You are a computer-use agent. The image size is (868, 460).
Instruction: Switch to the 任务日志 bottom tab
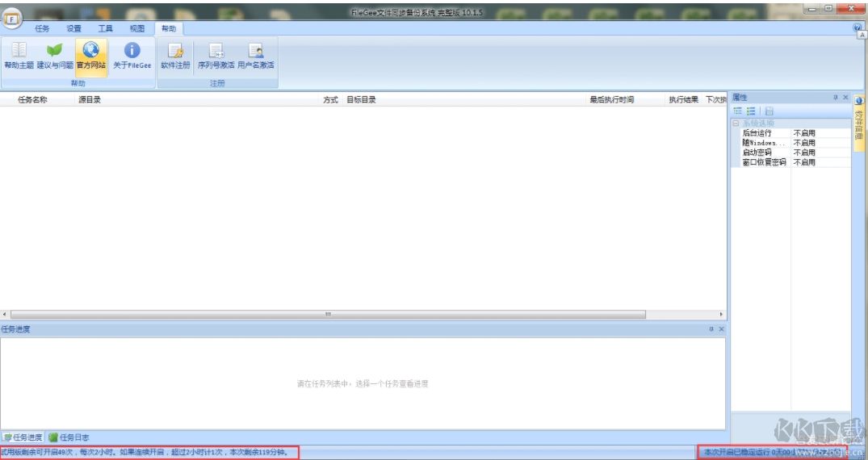pyautogui.click(x=69, y=437)
